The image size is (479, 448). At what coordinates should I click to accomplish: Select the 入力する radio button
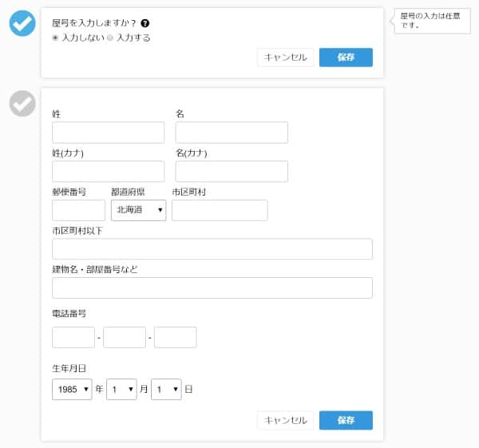click(x=111, y=38)
